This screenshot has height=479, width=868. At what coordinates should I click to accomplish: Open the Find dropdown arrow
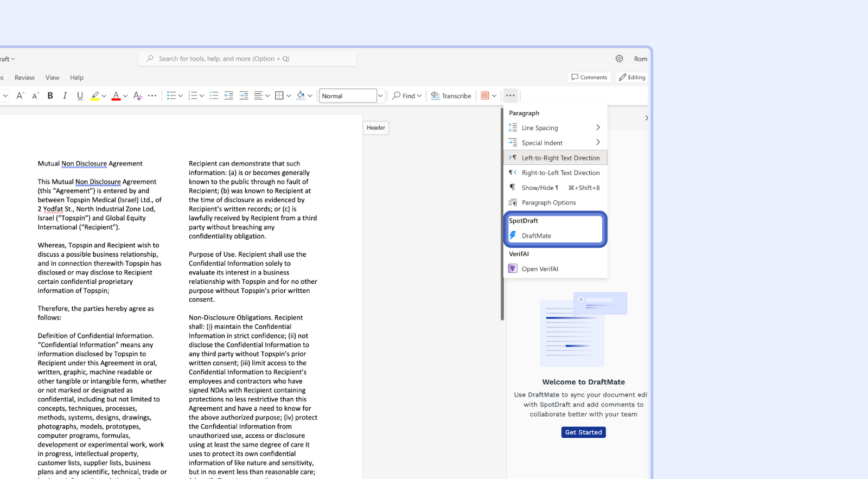[419, 96]
